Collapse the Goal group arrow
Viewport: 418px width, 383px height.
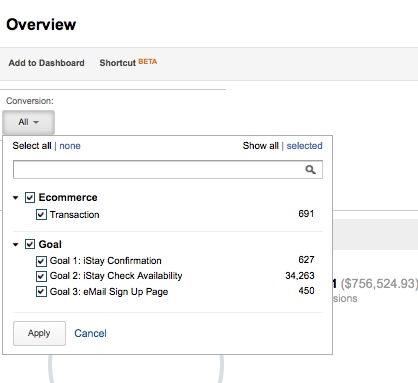pyautogui.click(x=15, y=245)
